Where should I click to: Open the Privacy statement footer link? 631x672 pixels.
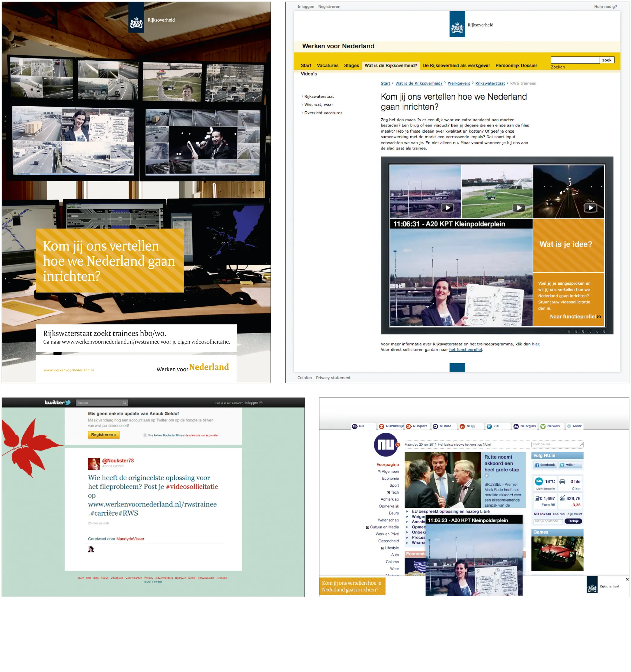click(333, 378)
